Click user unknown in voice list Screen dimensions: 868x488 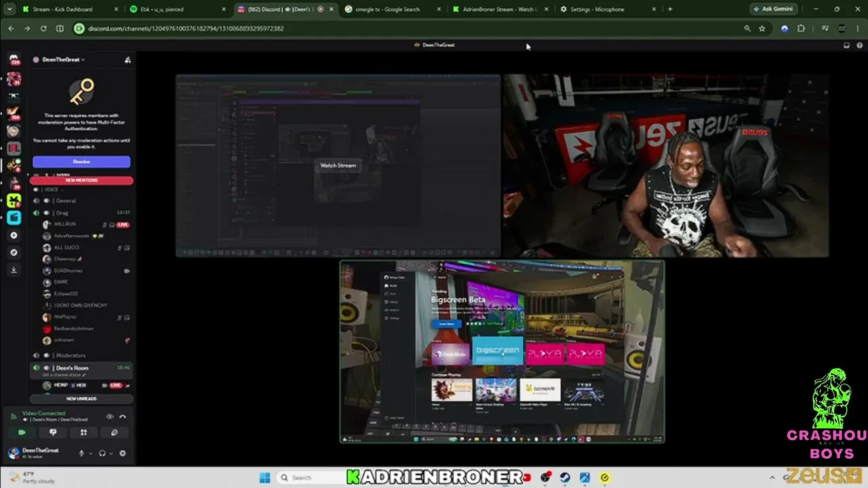coord(64,340)
